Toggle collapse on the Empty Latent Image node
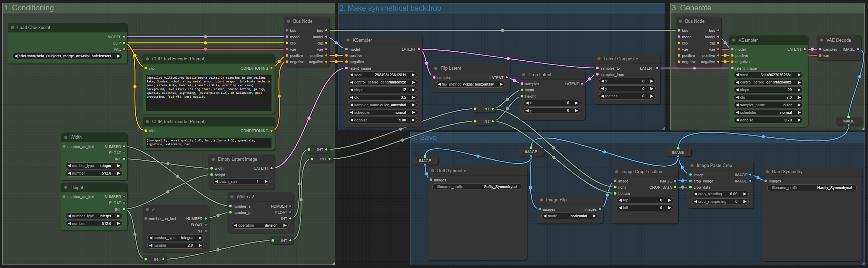Viewport: 868px width, 268px height. 213,159
